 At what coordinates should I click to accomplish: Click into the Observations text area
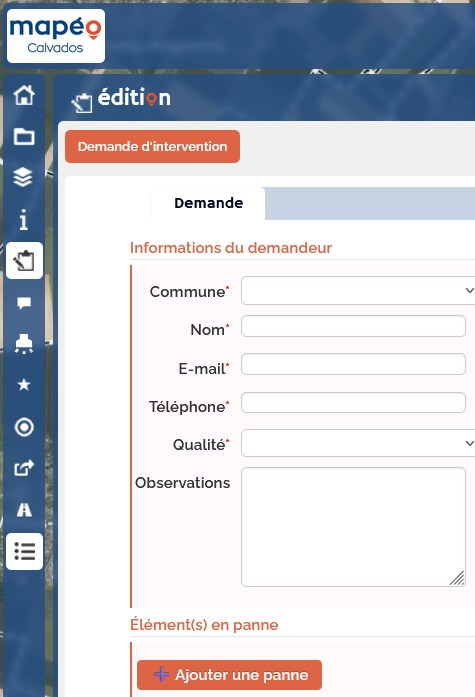click(353, 527)
